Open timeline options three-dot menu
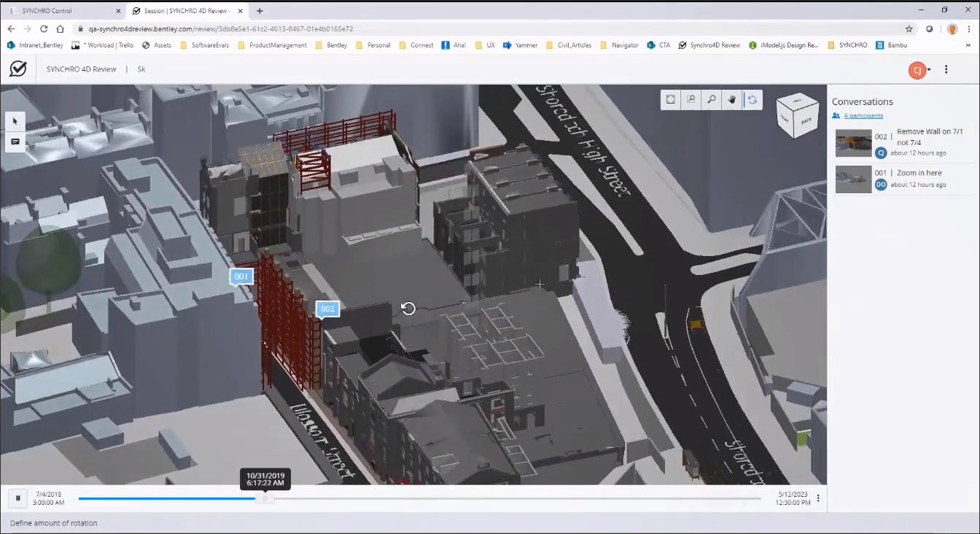The image size is (980, 534). click(x=818, y=498)
